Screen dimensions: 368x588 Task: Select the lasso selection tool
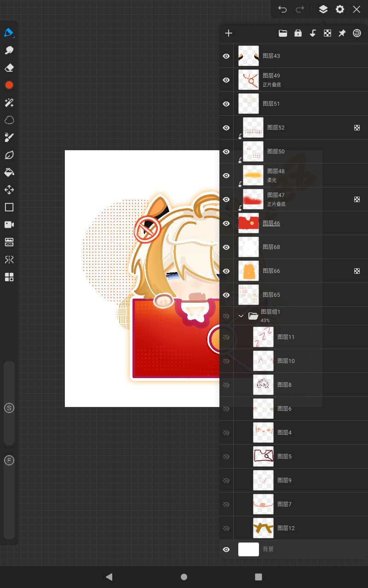pos(9,120)
